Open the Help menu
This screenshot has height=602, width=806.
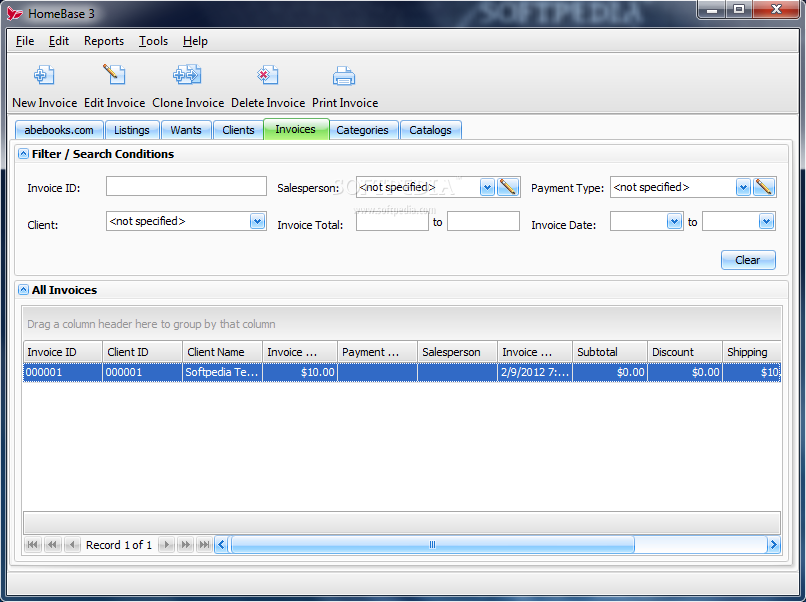(x=195, y=41)
